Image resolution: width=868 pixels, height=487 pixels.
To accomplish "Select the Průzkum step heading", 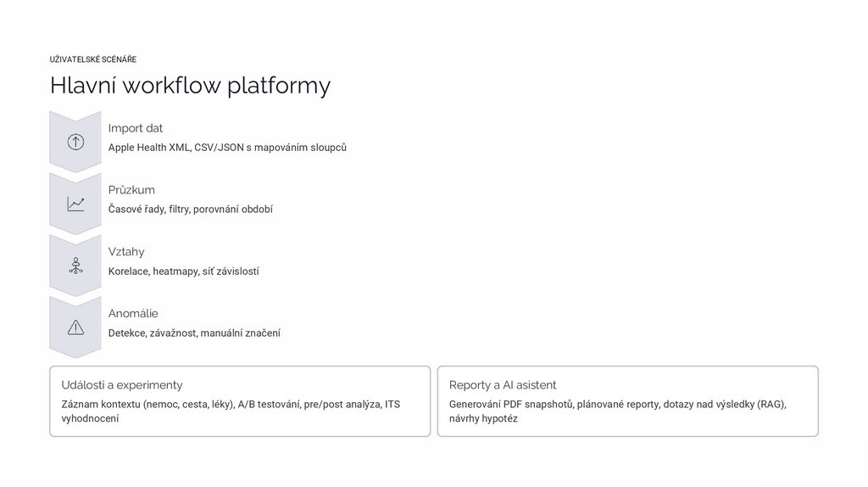I will click(131, 190).
